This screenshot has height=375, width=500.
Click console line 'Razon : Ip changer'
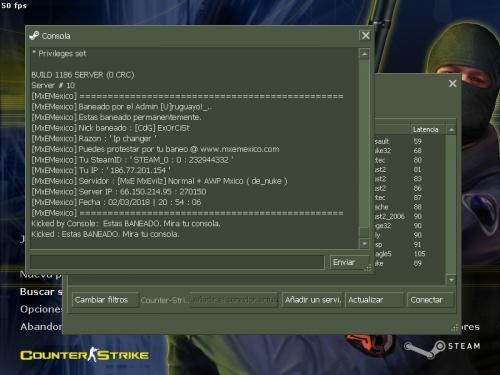pyautogui.click(x=94, y=138)
